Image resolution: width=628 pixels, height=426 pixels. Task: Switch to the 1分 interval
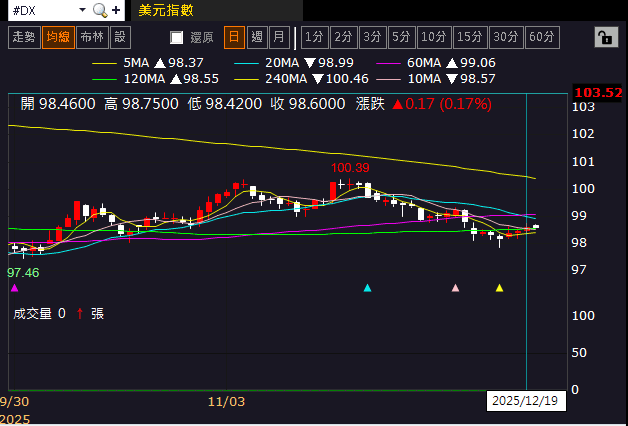point(314,37)
